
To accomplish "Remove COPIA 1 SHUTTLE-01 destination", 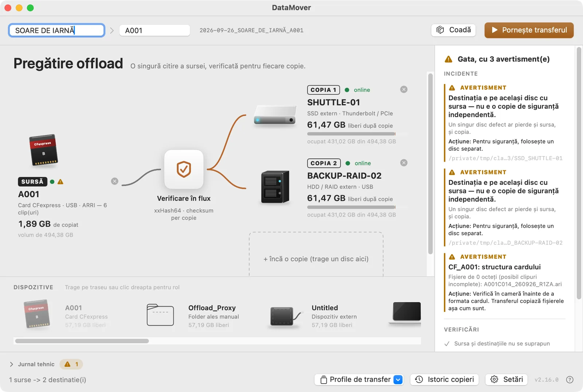I will click(404, 90).
